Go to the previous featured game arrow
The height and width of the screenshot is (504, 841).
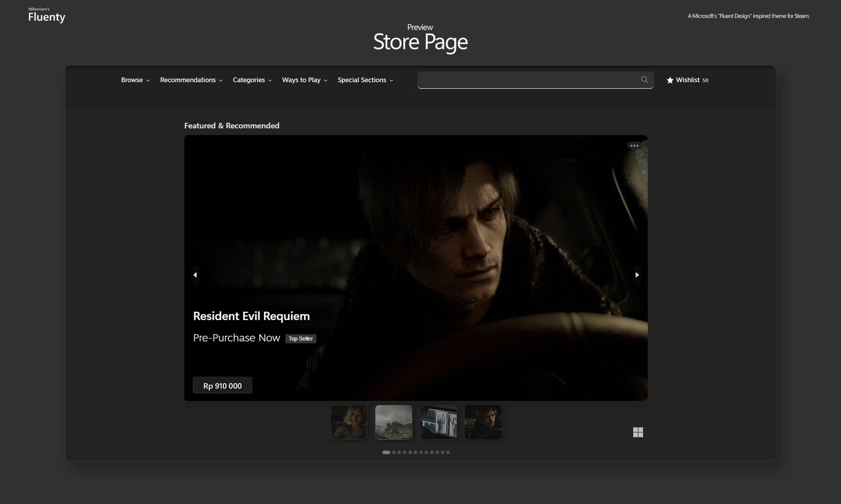point(195,275)
